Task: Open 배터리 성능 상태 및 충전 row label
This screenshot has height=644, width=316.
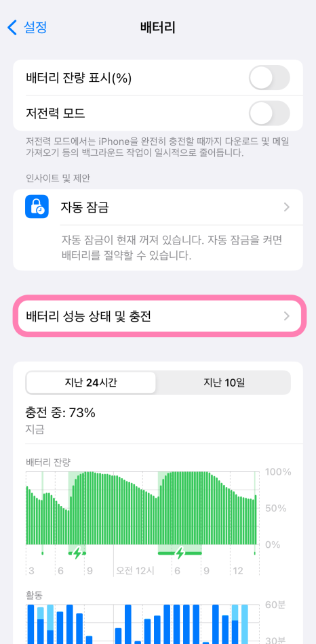Action: 89,316
